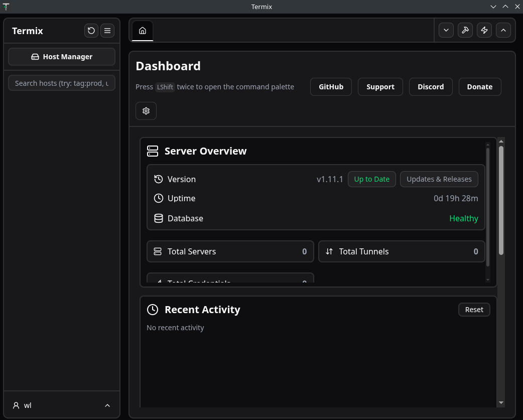Close the Termix window

[x=517, y=7]
